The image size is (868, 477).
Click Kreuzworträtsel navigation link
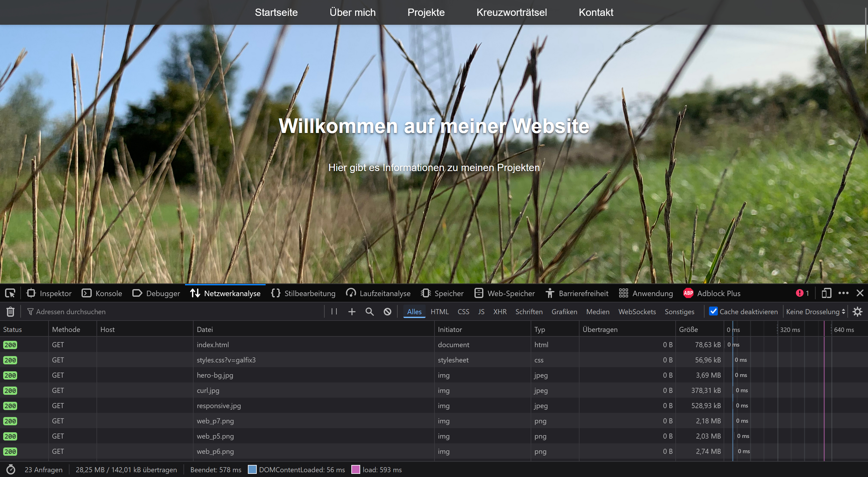[x=512, y=12]
